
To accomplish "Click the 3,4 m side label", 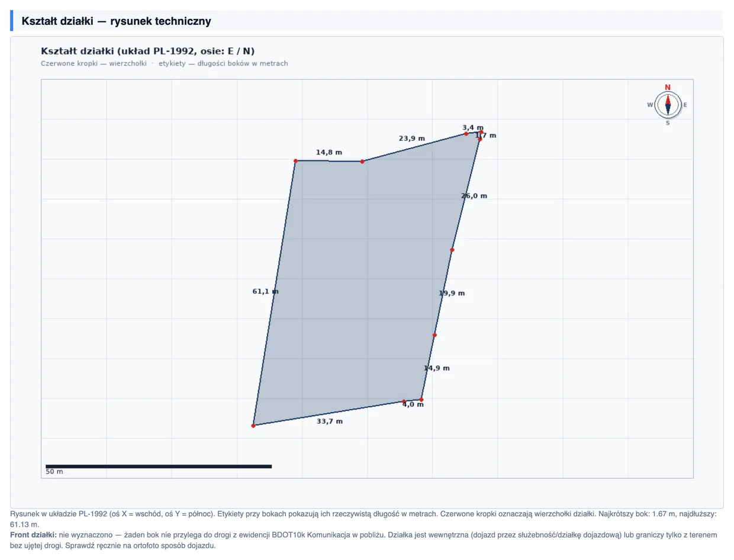I will pyautogui.click(x=473, y=127).
